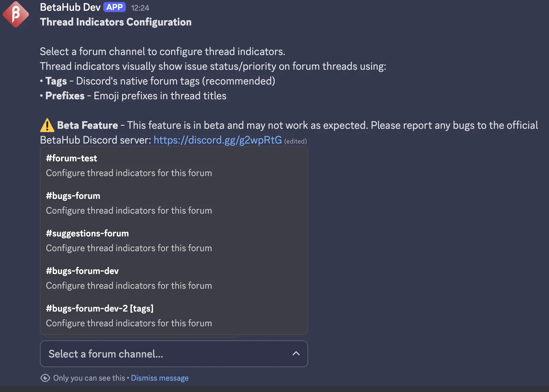Click the Thread Indicators Configuration title
The image size is (549, 392).
[115, 22]
